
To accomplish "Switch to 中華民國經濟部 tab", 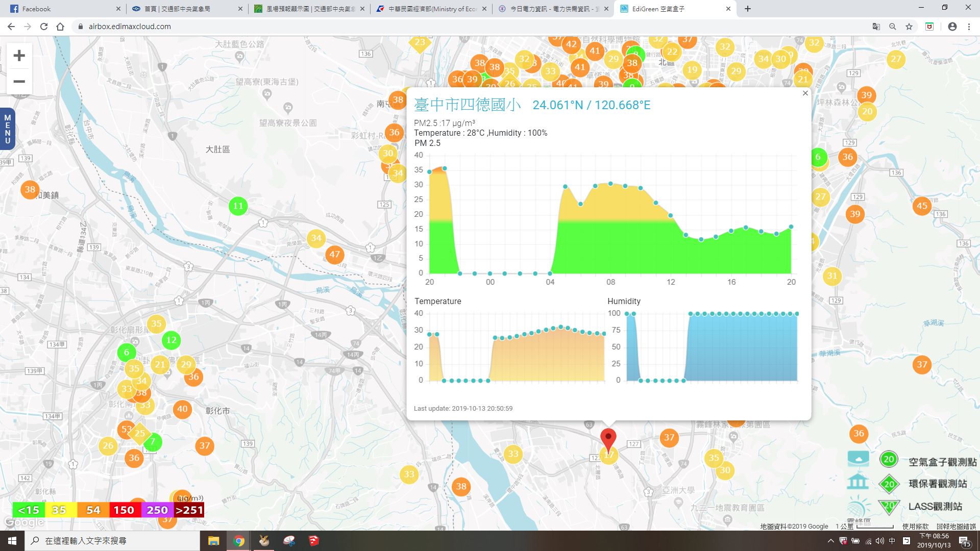I will pyautogui.click(x=431, y=9).
